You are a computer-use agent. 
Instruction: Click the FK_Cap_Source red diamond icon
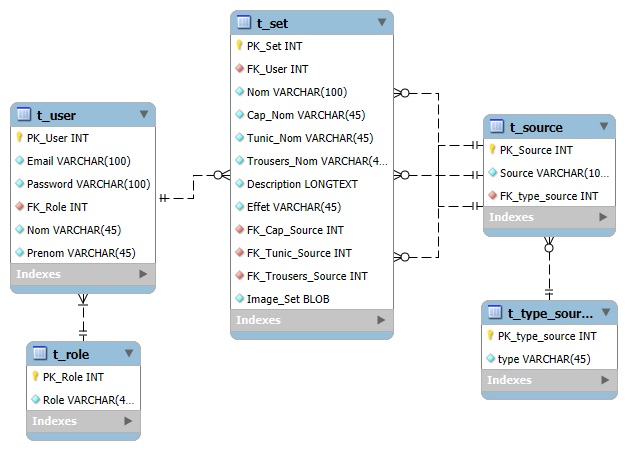tap(240, 229)
